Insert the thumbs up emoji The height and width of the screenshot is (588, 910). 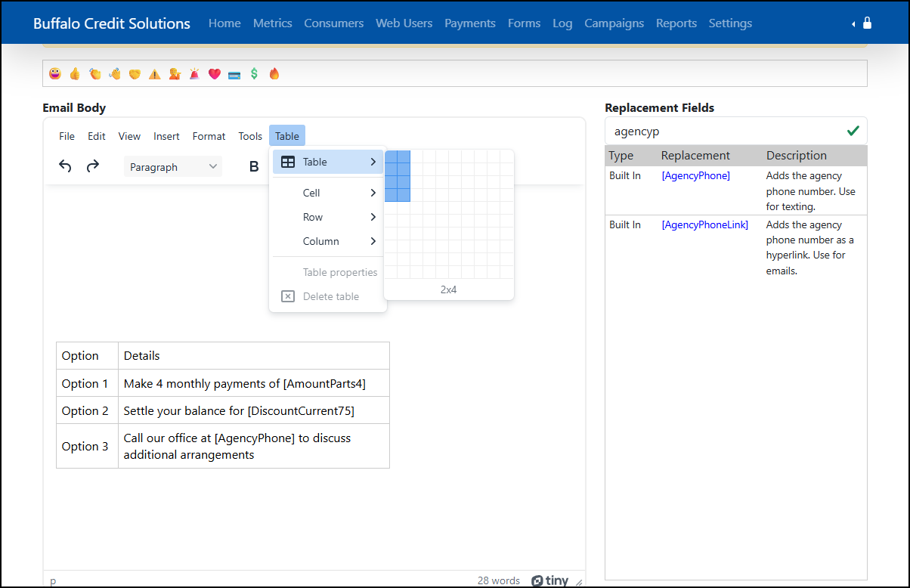(75, 73)
